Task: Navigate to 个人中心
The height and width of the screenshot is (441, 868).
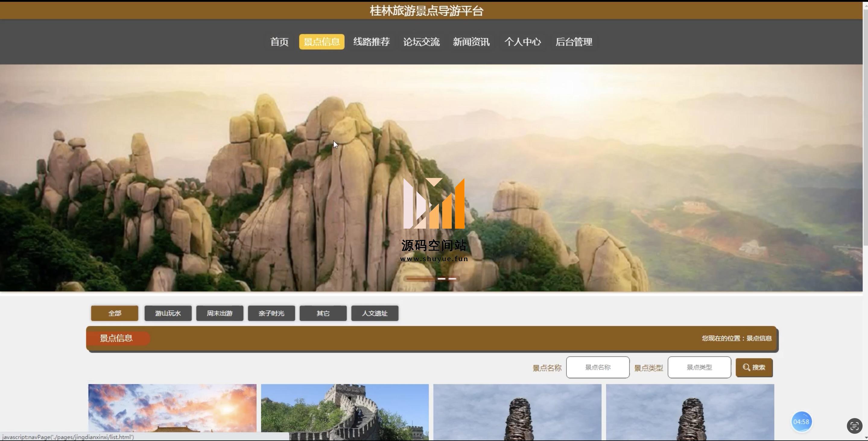Action: 522,42
